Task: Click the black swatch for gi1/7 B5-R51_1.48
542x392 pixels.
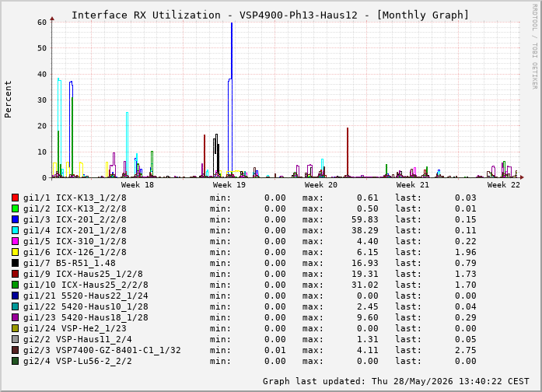Action: point(15,263)
